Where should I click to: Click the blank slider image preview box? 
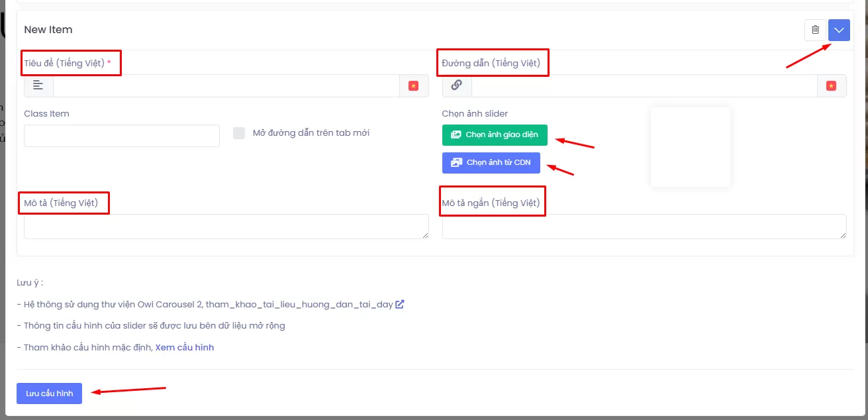pyautogui.click(x=690, y=146)
